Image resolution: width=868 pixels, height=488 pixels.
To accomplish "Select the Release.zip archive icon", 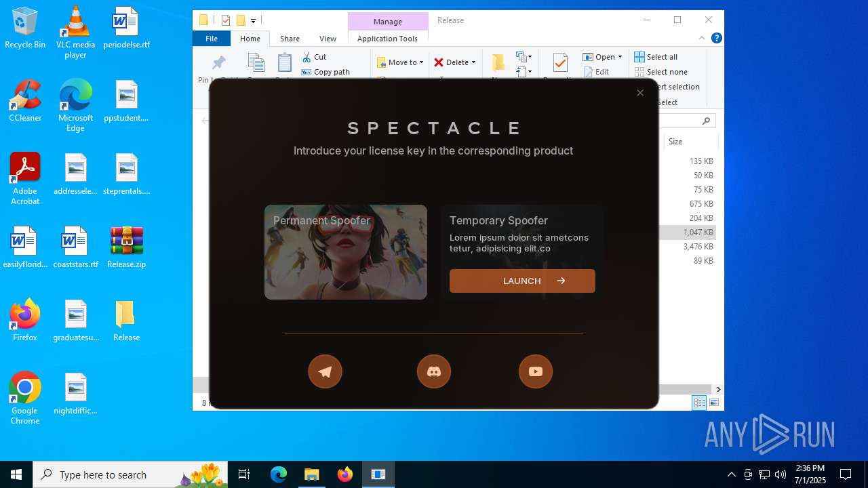I will click(x=126, y=248).
